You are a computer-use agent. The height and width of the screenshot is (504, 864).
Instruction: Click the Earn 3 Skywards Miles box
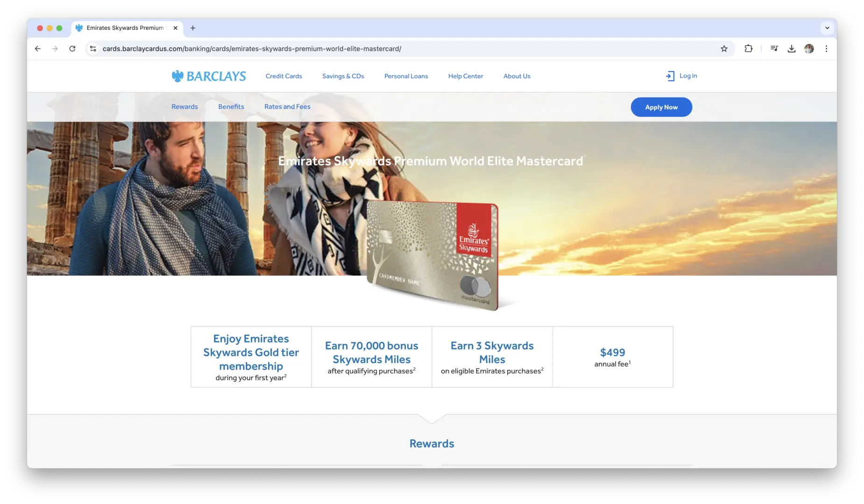(x=492, y=357)
